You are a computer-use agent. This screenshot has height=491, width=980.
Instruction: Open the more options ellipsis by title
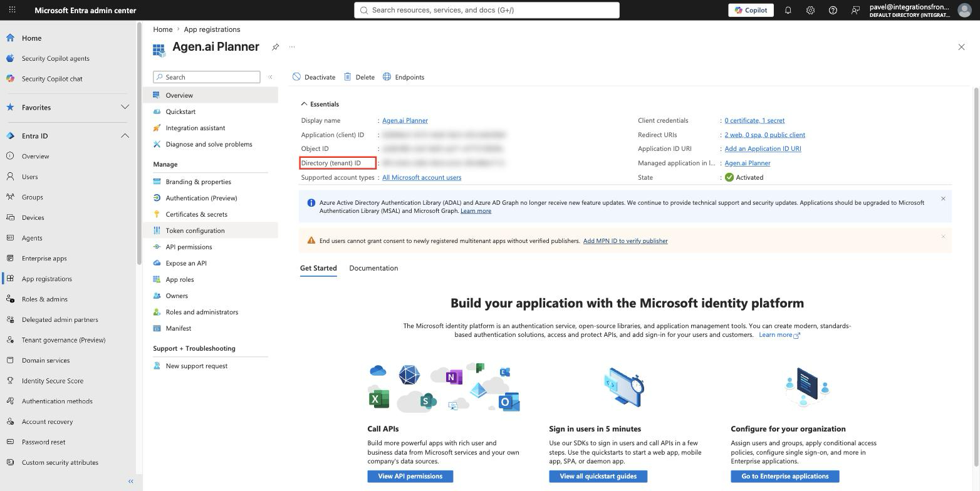tap(292, 47)
